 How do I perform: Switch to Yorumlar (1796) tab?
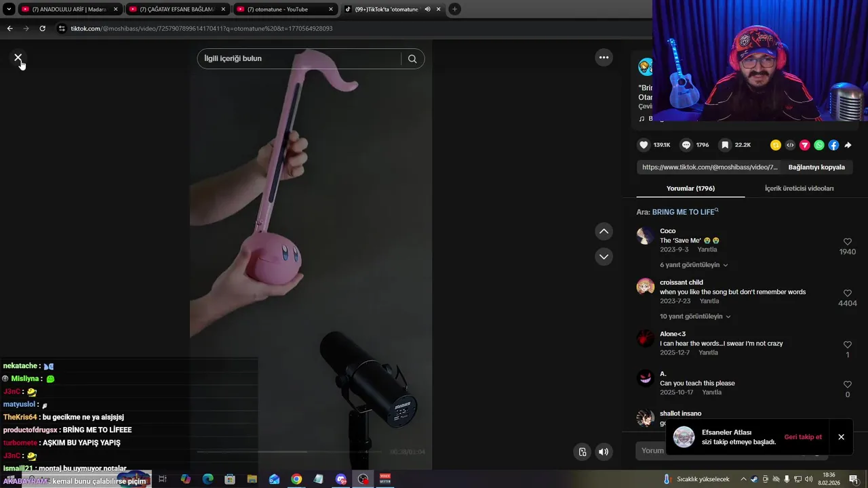(690, 188)
